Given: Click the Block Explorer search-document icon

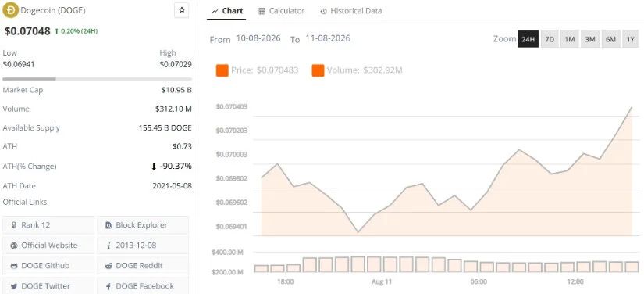Looking at the screenshot, I should [x=109, y=225].
